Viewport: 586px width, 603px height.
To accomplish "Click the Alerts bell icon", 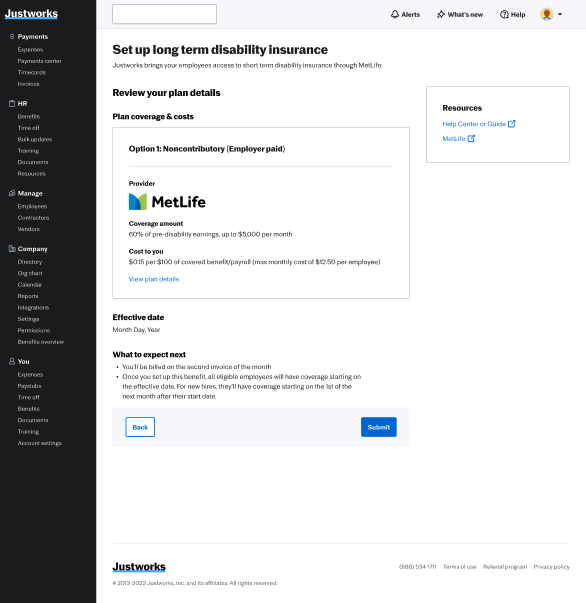I will pos(395,14).
